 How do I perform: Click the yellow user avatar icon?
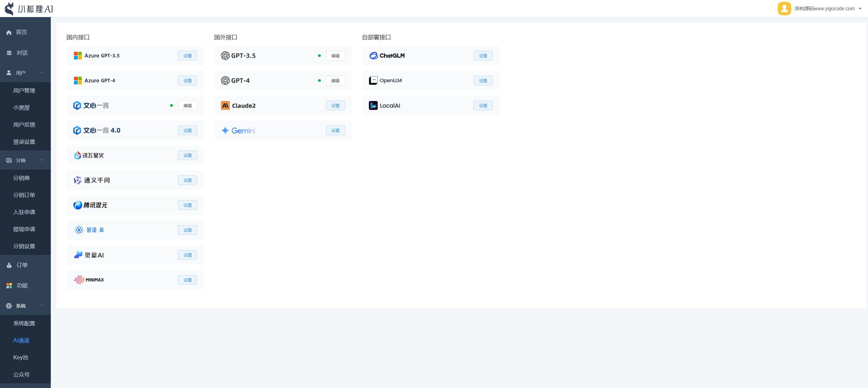(x=784, y=9)
